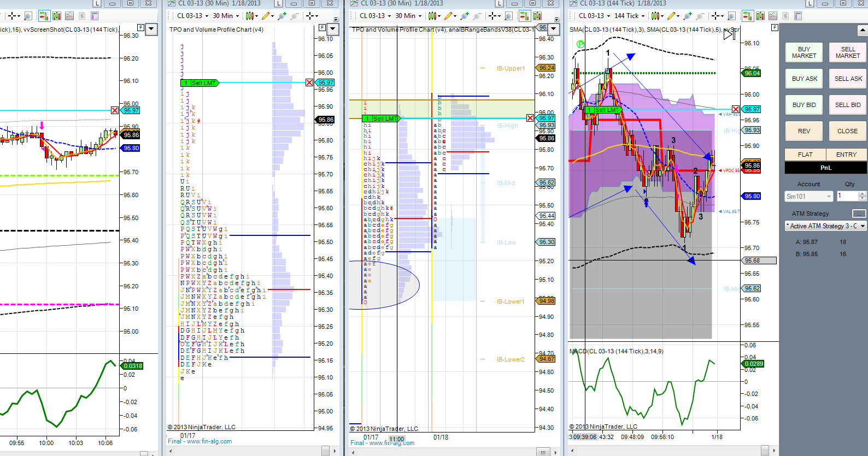Click Sell LMT order label on second TPO chart
This screenshot has width=868, height=456.
click(x=382, y=119)
